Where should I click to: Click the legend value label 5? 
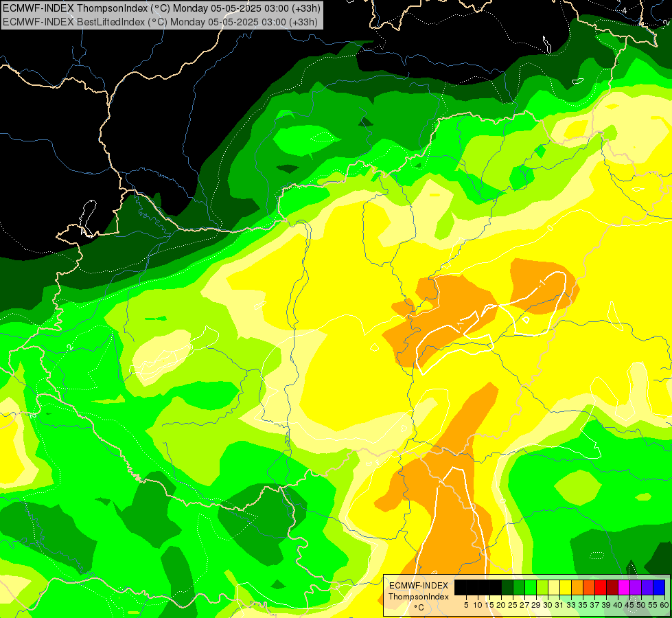tap(466, 605)
